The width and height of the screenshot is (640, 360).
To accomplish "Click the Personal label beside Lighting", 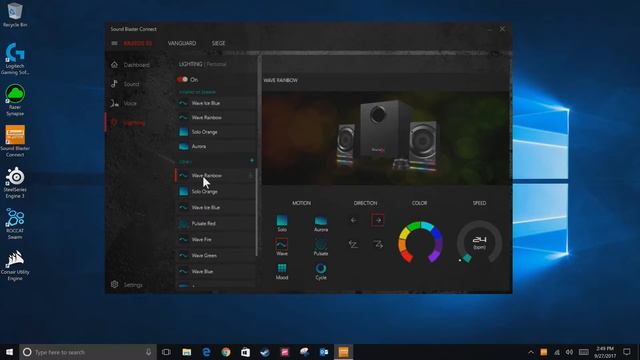I will coord(216,64).
